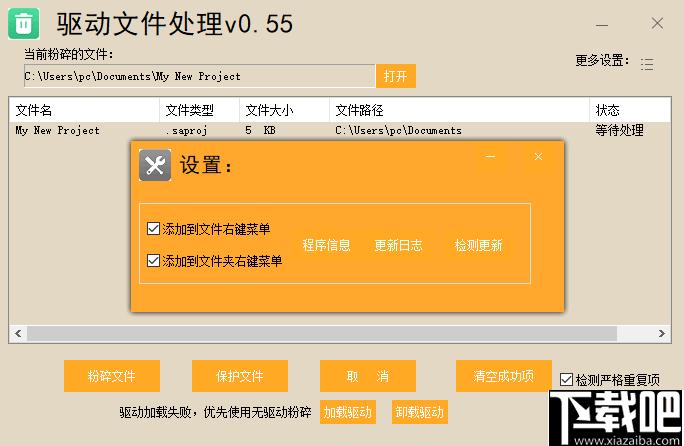684x446 pixels.
Task: Click the C:\Users\pc\Documents path cell
Action: click(x=398, y=130)
